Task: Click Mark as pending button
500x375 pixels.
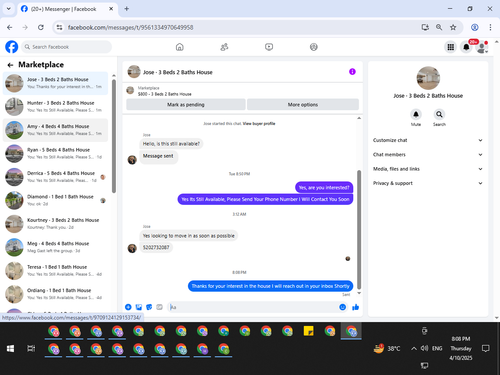Action: (x=186, y=105)
